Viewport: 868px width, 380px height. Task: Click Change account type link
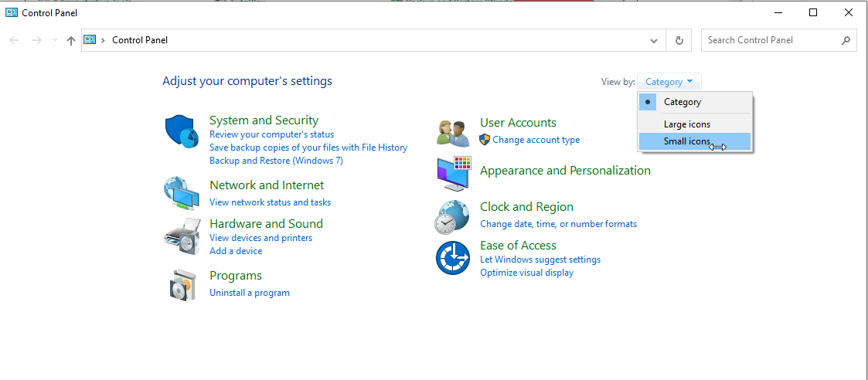(x=536, y=140)
